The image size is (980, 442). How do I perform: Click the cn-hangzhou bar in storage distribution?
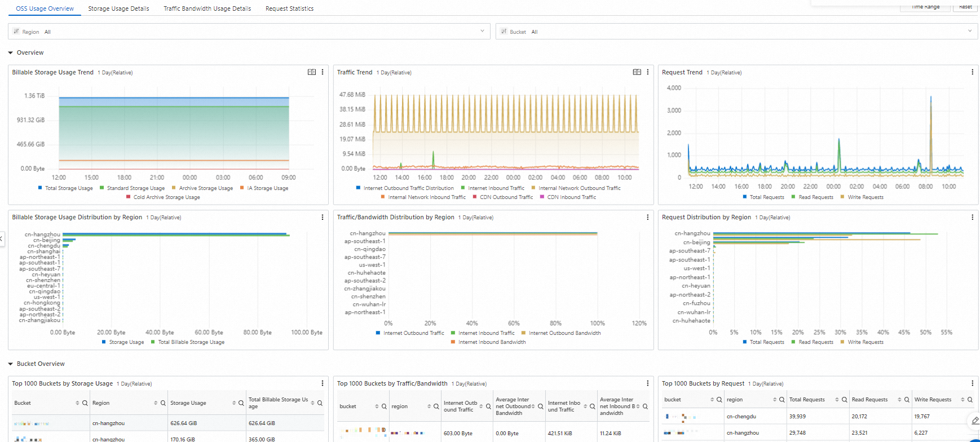click(175, 235)
